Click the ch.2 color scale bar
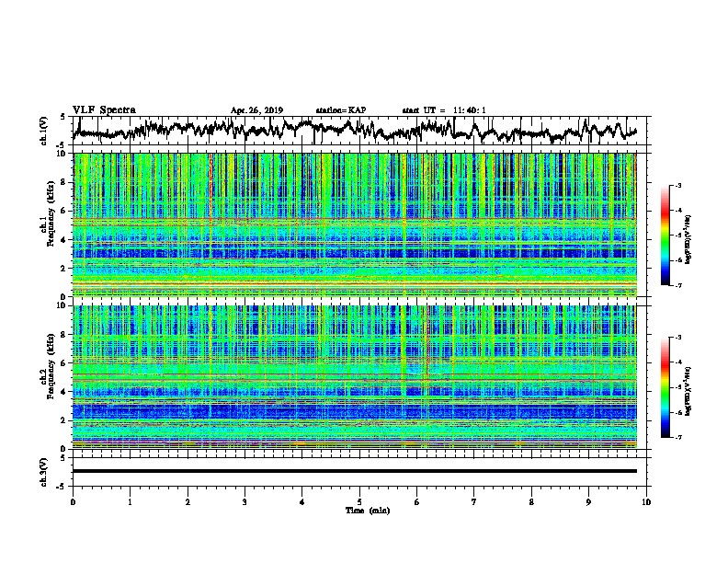728x563 pixels. point(665,387)
